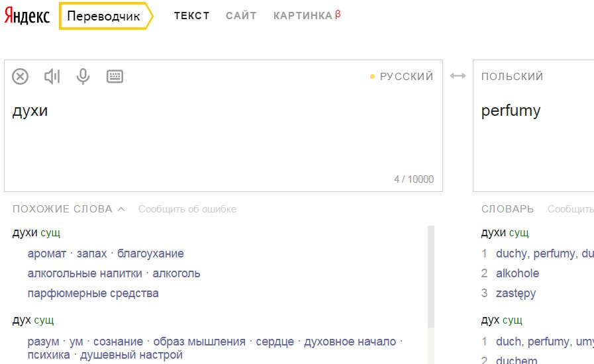This screenshot has width=594, height=364.
Task: Select the synonym разум
Action: click(x=43, y=341)
